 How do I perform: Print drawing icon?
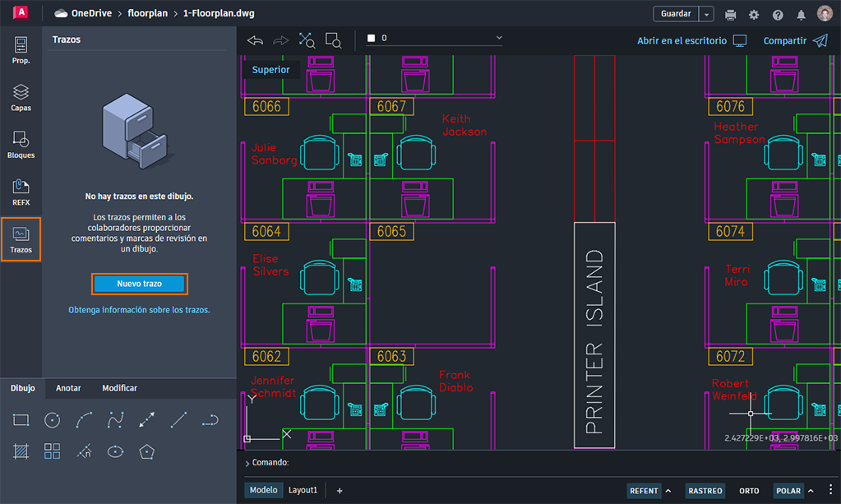coord(731,15)
